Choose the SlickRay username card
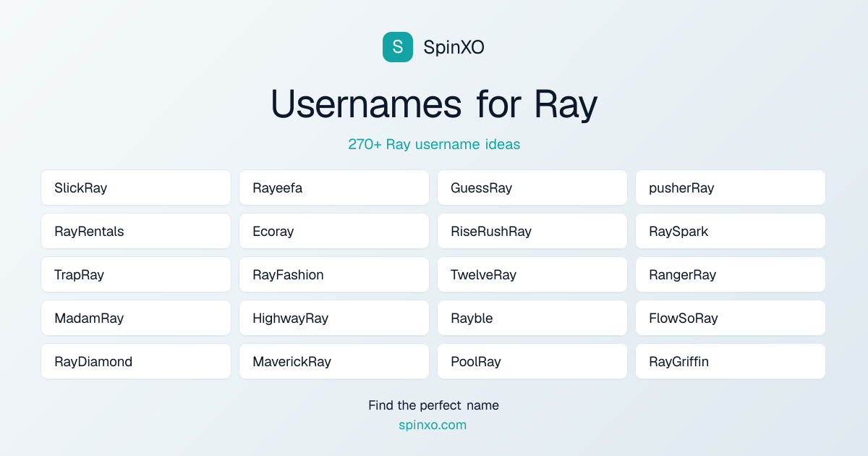Image resolution: width=868 pixels, height=456 pixels. pyautogui.click(x=136, y=187)
